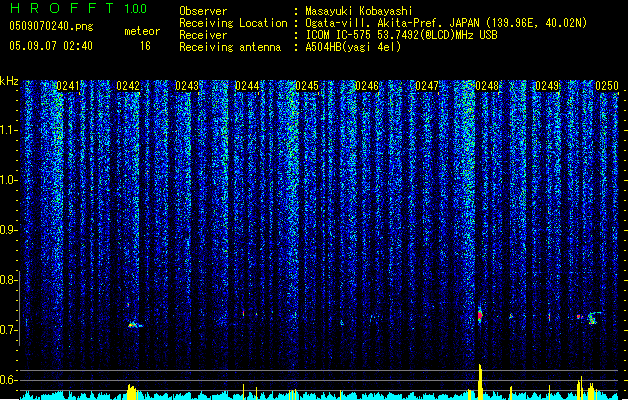This screenshot has height=400, width=629.
Task: Click the Receiving antenna label
Action: tap(230, 47)
